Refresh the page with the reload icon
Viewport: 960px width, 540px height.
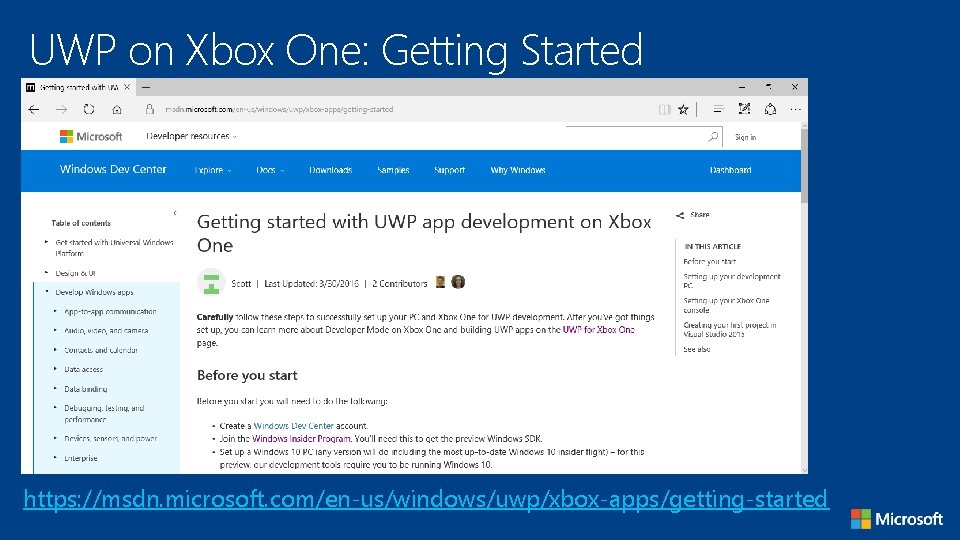coord(89,110)
